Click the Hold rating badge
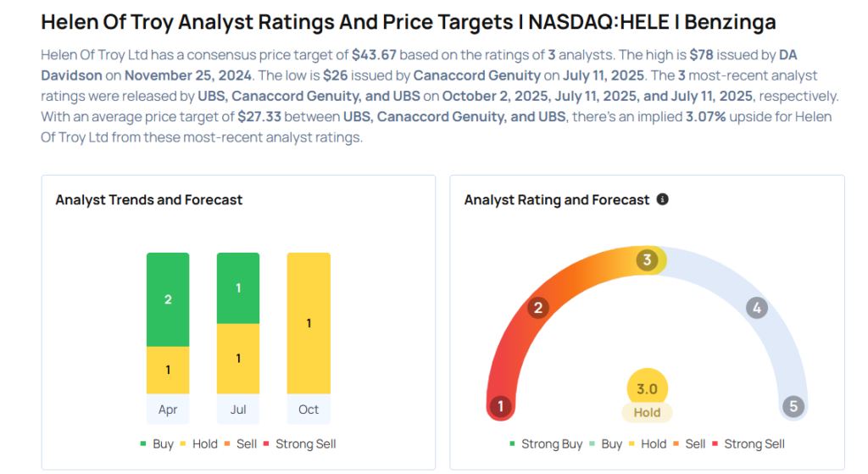The width and height of the screenshot is (868, 474). click(647, 413)
